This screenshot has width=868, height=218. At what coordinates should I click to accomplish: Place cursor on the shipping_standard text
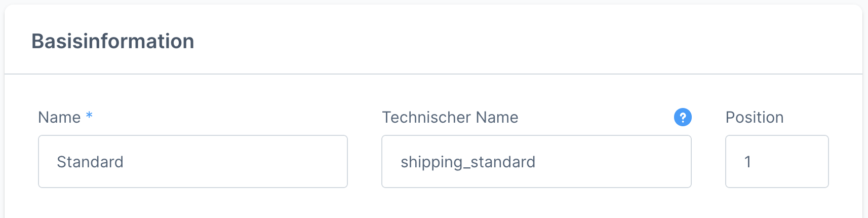467,162
